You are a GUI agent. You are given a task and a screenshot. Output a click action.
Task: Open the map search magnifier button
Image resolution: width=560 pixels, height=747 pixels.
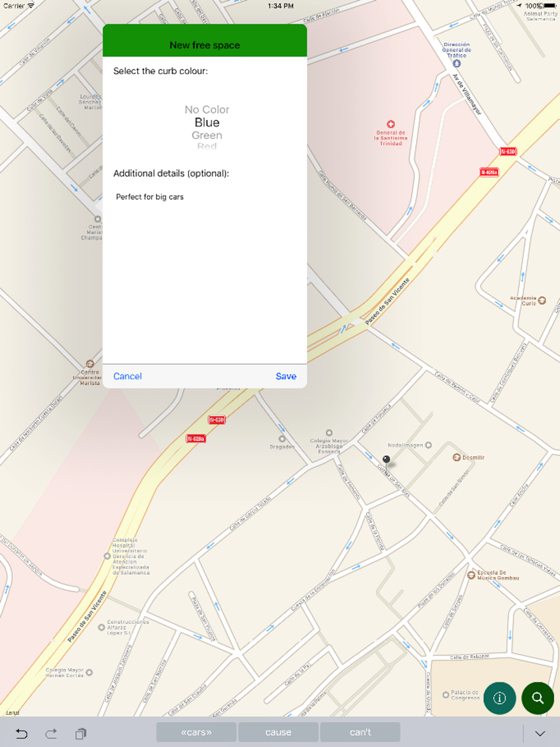[538, 698]
